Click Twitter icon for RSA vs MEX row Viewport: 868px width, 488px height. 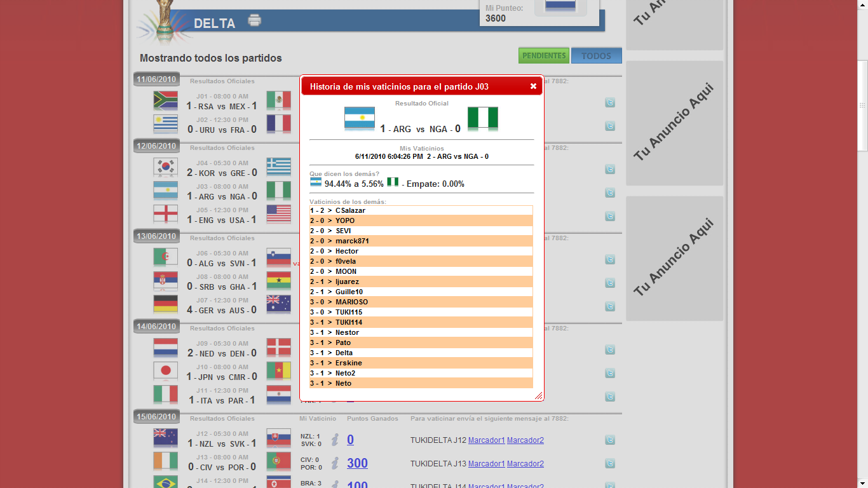(610, 103)
